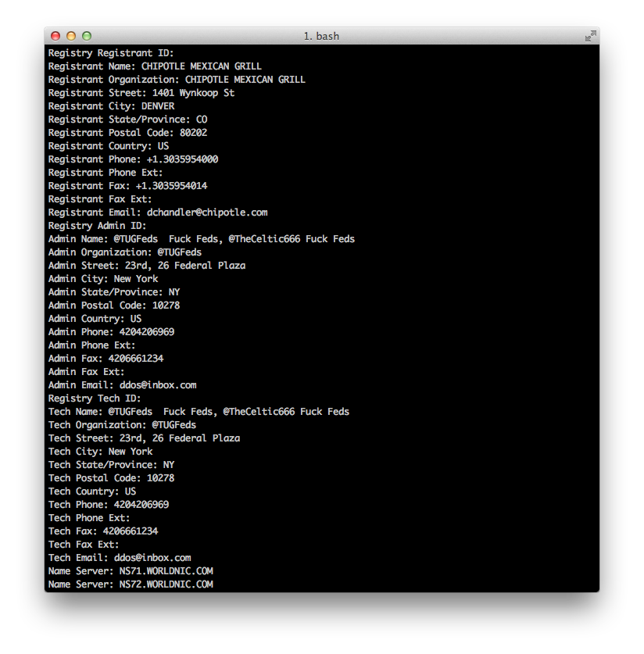
Task: Click the Registrant Postal Code 80202
Action: click(194, 133)
